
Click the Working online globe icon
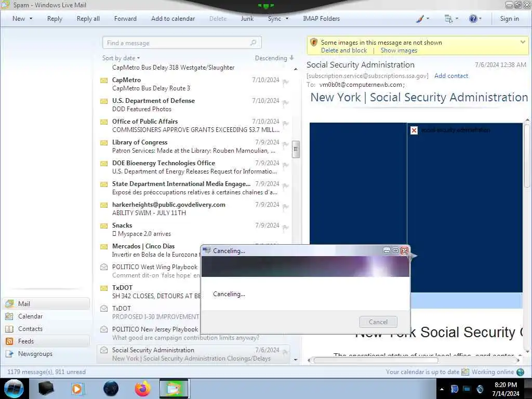point(520,372)
